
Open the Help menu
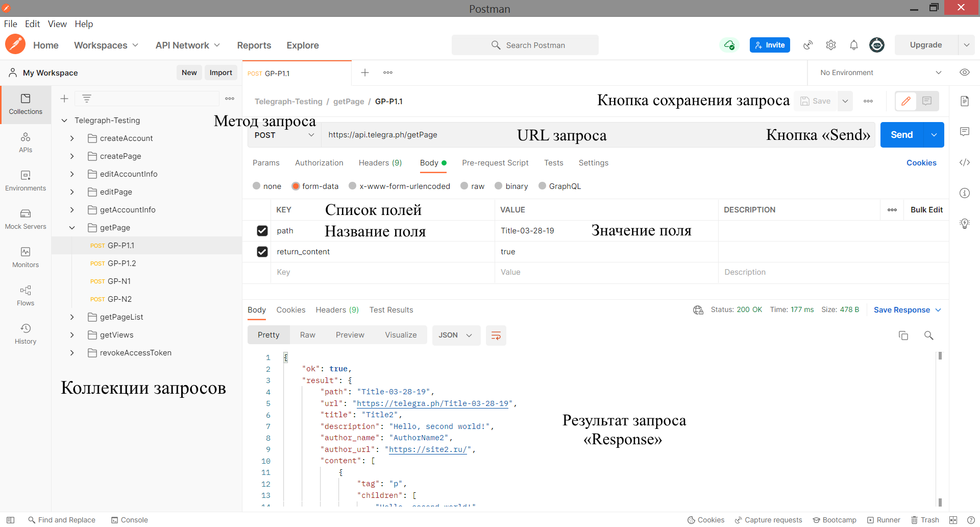[84, 24]
